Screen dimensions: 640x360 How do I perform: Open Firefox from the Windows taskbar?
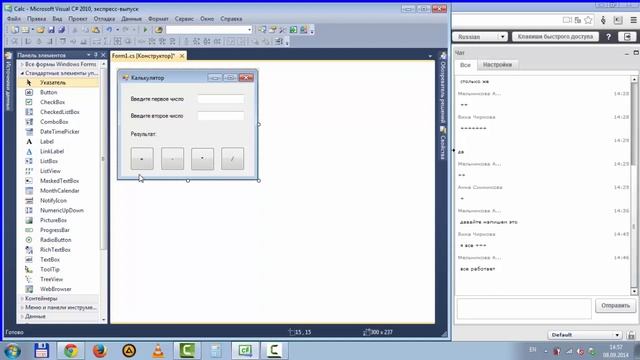pyautogui.click(x=100, y=351)
